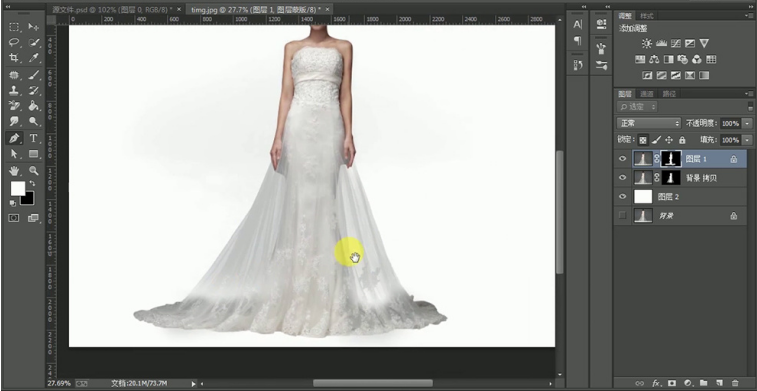757x391 pixels.
Task: Add a Gradient Map adjustment
Action: pos(704,75)
